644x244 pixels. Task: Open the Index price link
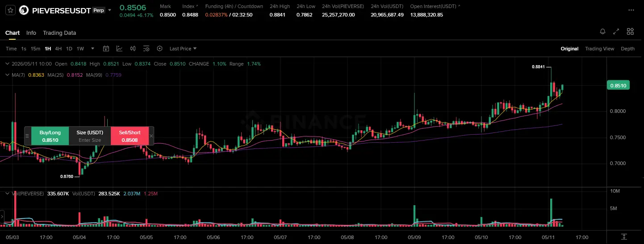click(190, 6)
